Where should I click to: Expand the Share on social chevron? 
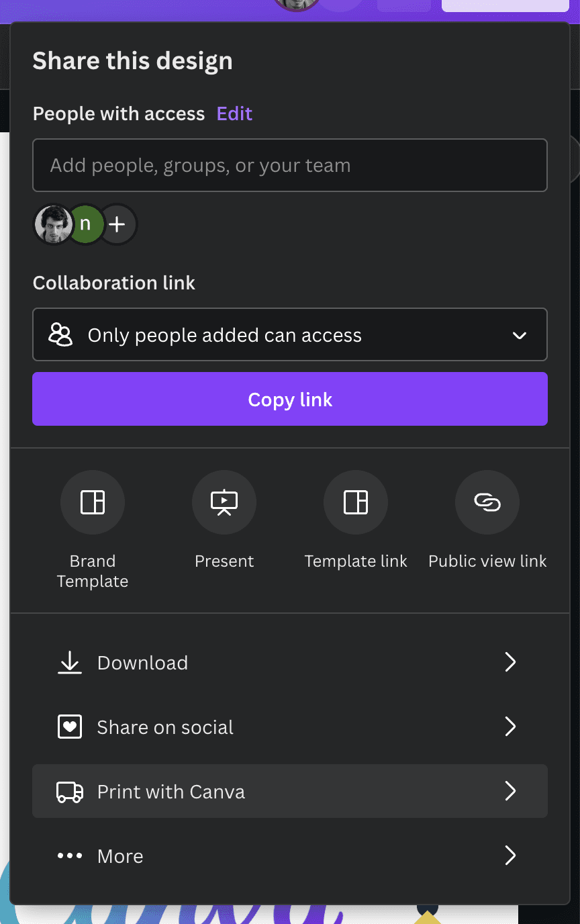510,727
